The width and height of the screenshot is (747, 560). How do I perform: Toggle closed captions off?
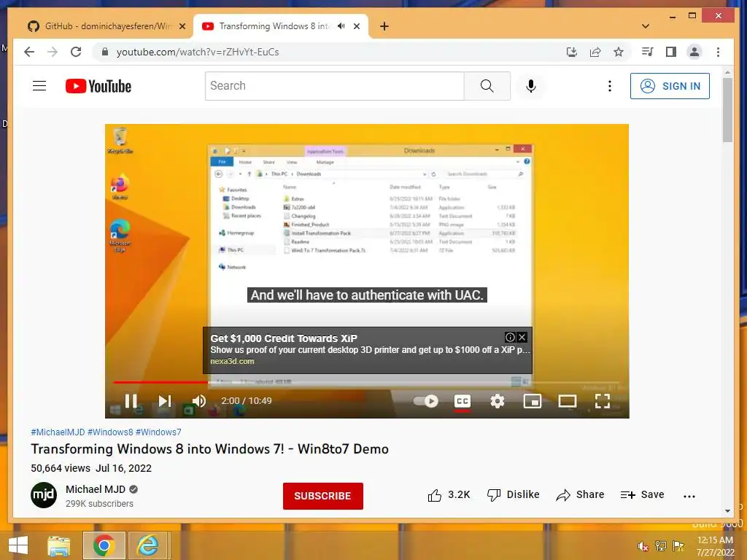(x=462, y=401)
